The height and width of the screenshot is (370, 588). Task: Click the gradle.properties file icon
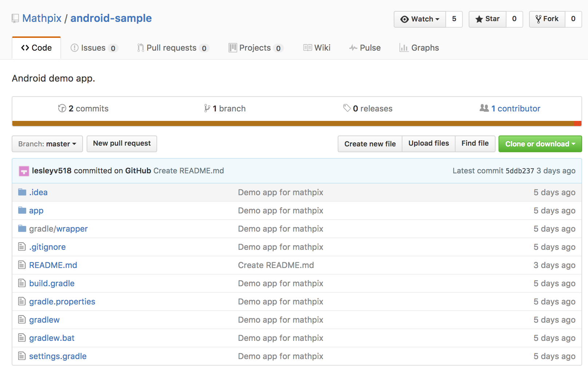tap(22, 301)
